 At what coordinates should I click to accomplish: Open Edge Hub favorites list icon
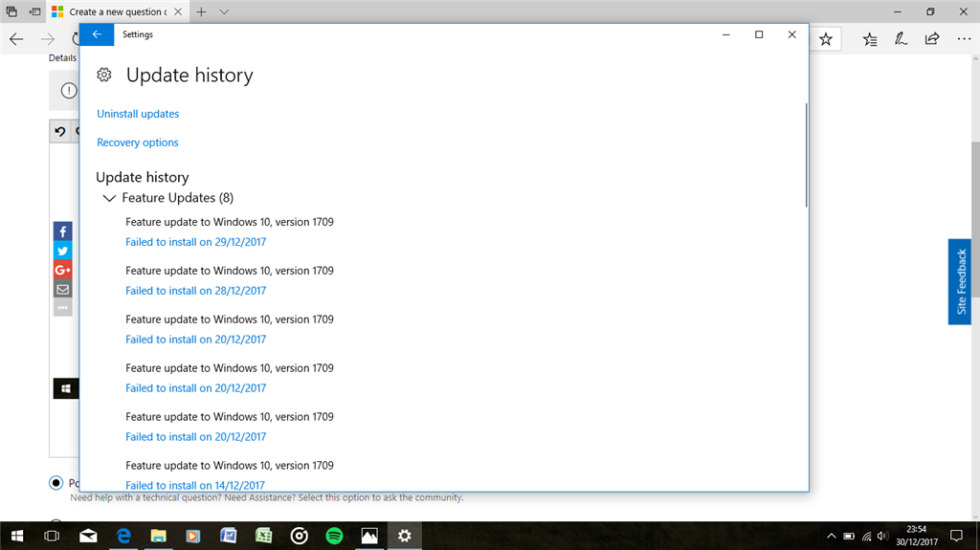point(869,39)
